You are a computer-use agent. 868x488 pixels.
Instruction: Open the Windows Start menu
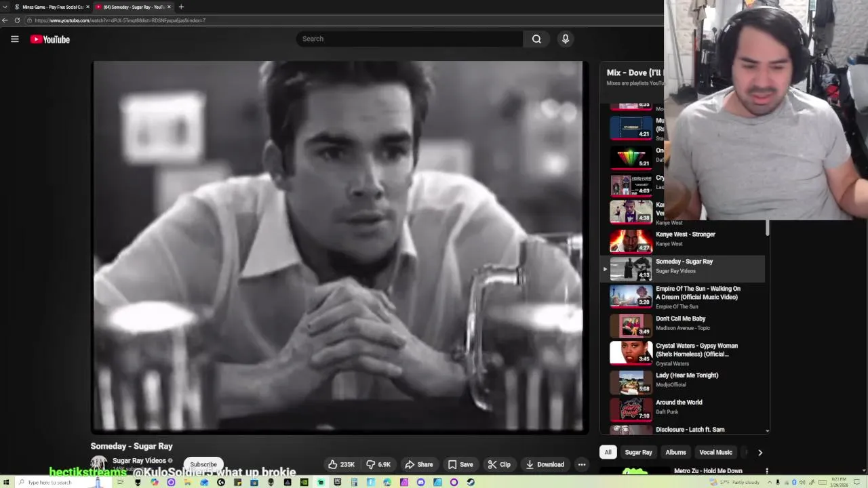click(5, 483)
